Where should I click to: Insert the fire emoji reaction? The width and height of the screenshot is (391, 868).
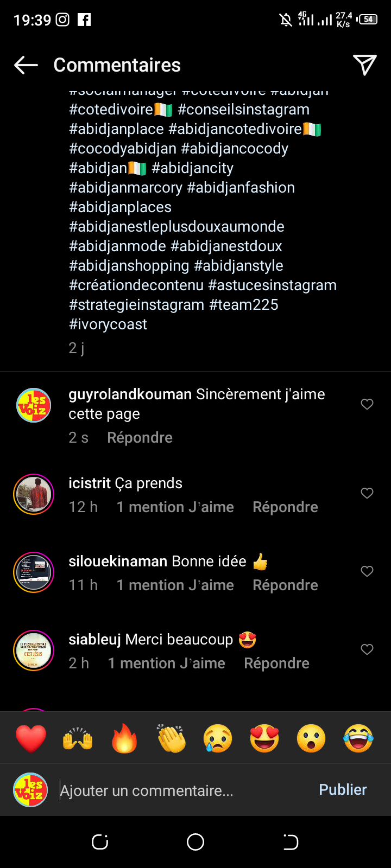pyautogui.click(x=124, y=738)
